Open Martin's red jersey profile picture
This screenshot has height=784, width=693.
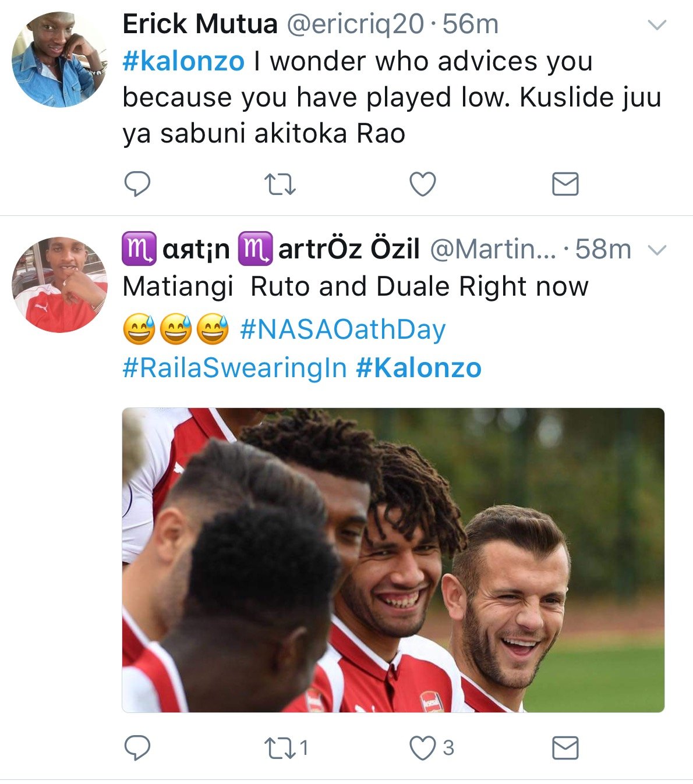(x=59, y=285)
